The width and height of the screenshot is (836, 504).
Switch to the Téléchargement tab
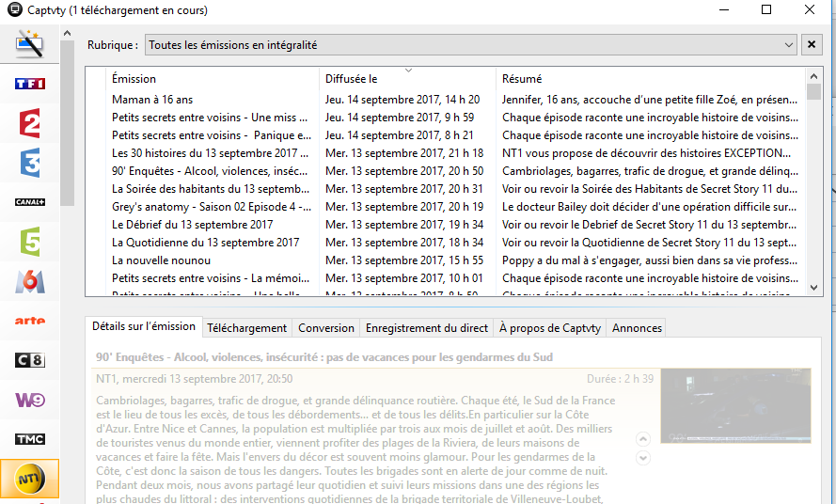pos(246,328)
